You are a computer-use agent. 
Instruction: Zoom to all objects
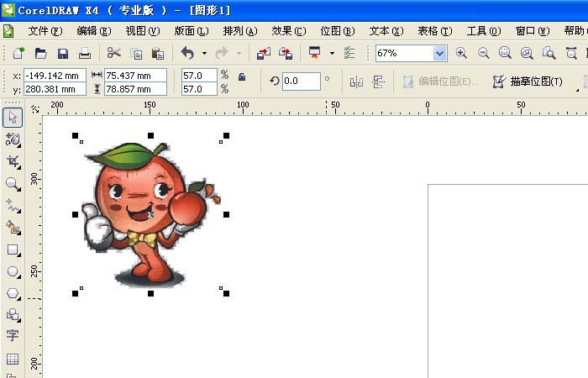[x=527, y=53]
